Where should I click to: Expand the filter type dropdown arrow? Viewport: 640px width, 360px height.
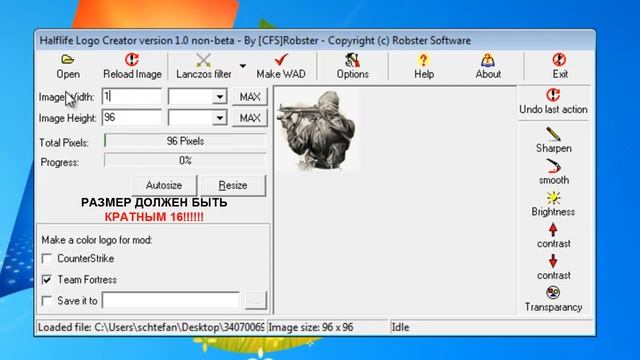pyautogui.click(x=243, y=66)
